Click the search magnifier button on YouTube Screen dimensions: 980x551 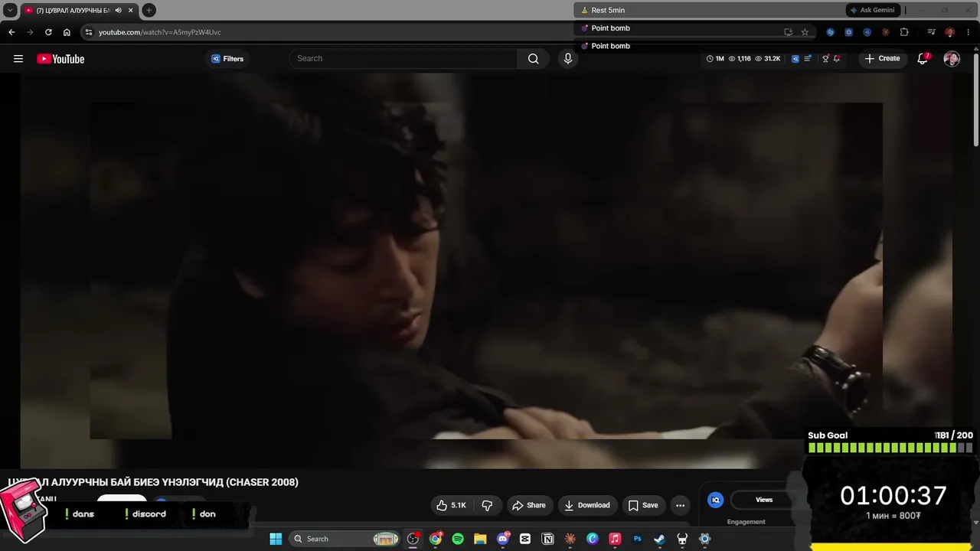[x=533, y=59]
